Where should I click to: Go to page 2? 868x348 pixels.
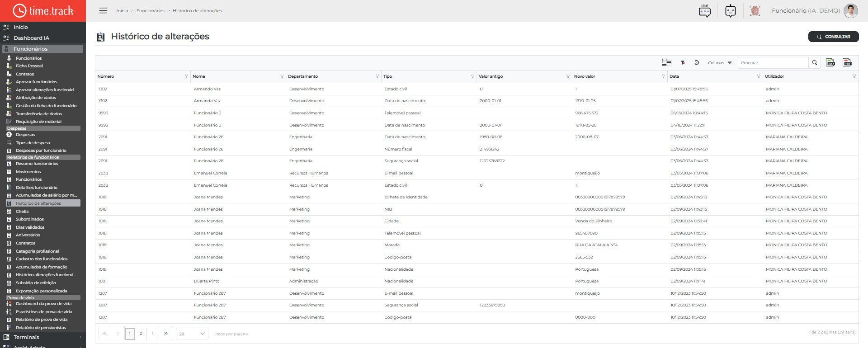(x=141, y=334)
